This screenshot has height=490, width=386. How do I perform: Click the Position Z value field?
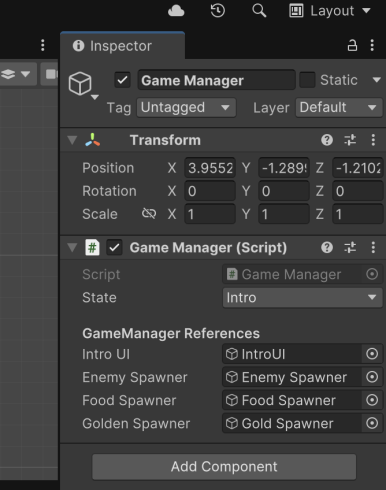pyautogui.click(x=358, y=168)
